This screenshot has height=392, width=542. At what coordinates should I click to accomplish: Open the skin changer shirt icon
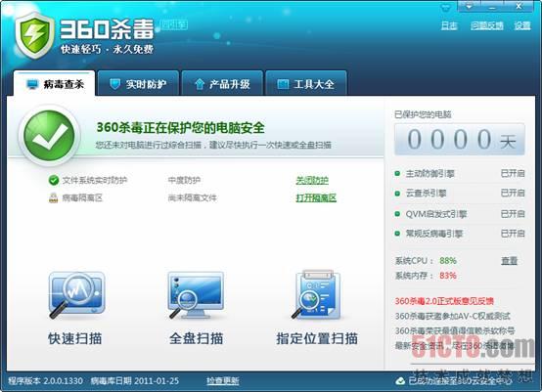click(x=446, y=7)
